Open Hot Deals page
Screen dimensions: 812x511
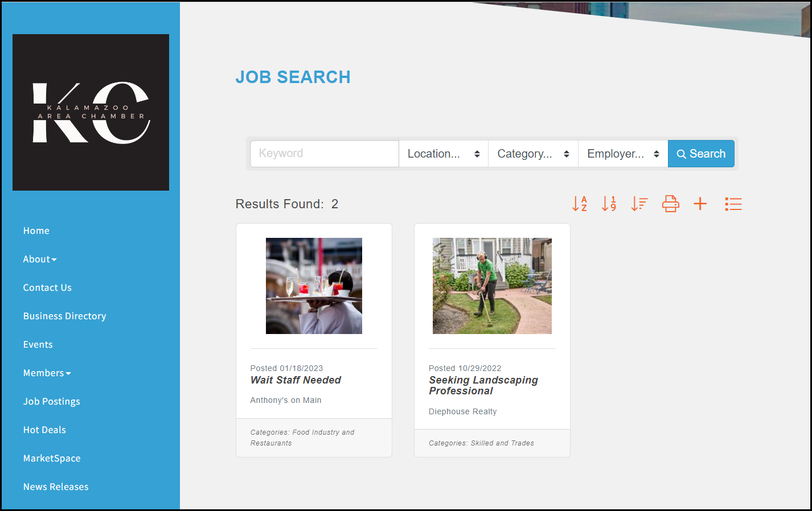[x=44, y=430]
